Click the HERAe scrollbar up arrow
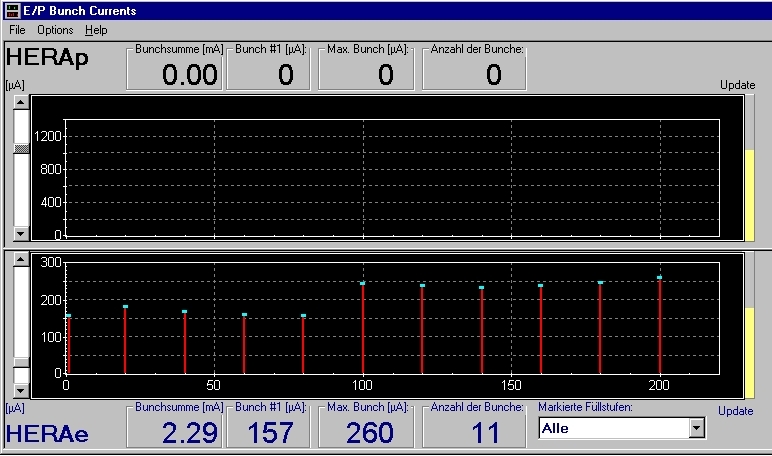This screenshot has height=456, width=772. tap(21, 259)
